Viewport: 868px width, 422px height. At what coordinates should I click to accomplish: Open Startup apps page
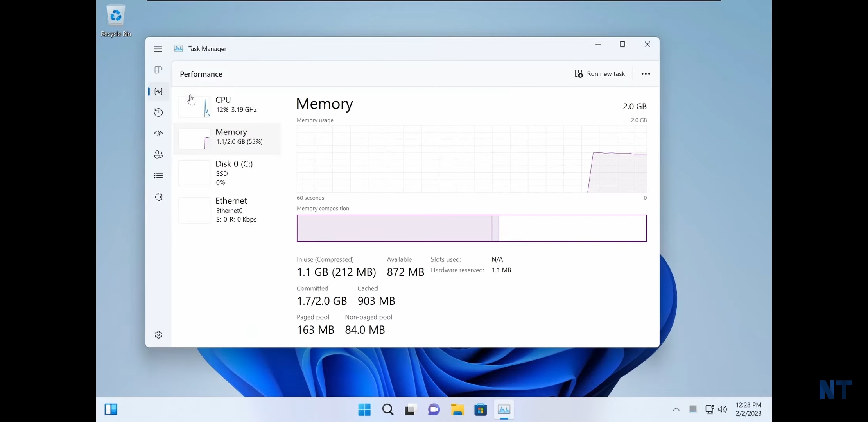tap(158, 133)
